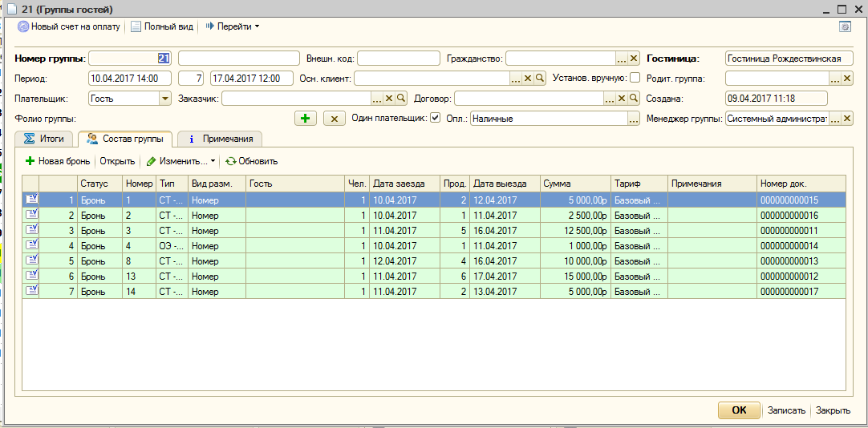Click the period days count field 7
Image resolution: width=868 pixels, height=428 pixels.
tap(191, 78)
